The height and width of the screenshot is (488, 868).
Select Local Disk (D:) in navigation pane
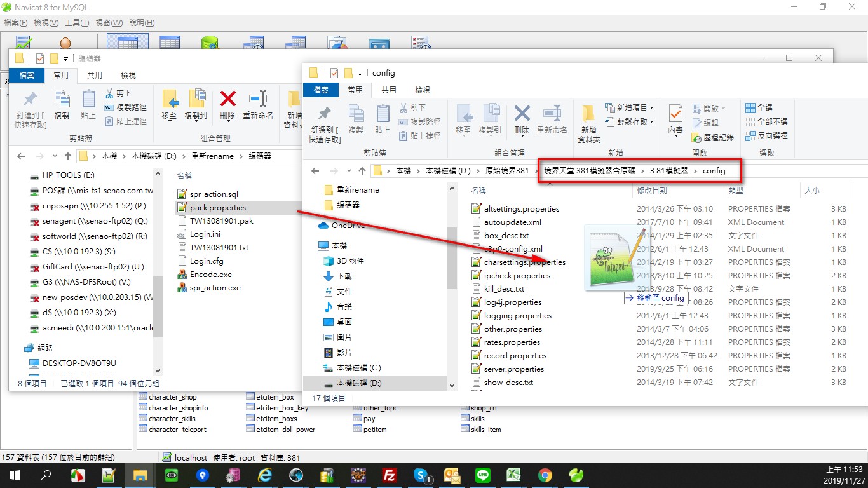point(358,383)
